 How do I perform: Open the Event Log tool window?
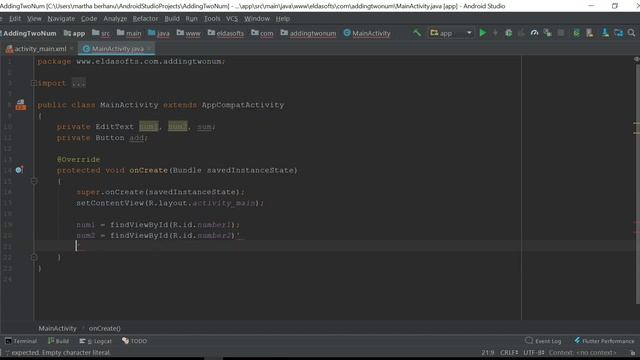(x=544, y=341)
